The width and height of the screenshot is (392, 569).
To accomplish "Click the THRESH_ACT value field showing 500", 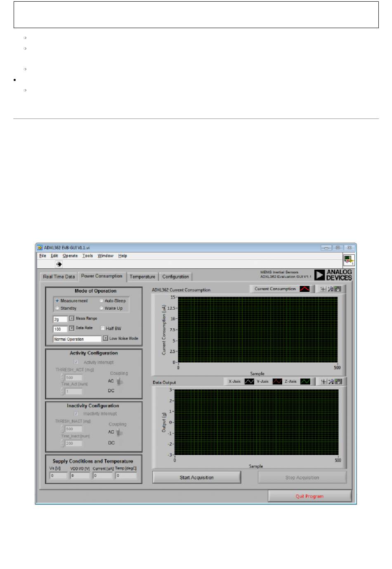I will coord(74,377).
